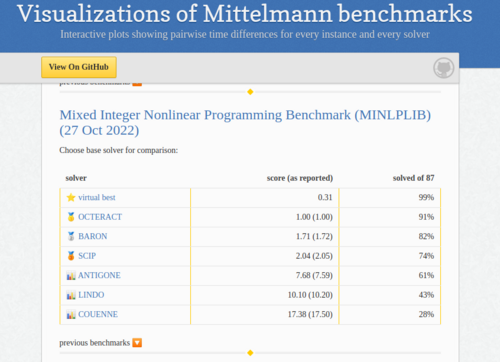Click the 91% solved value for OCTERACT
This screenshot has width=500, height=362.
pyautogui.click(x=426, y=217)
